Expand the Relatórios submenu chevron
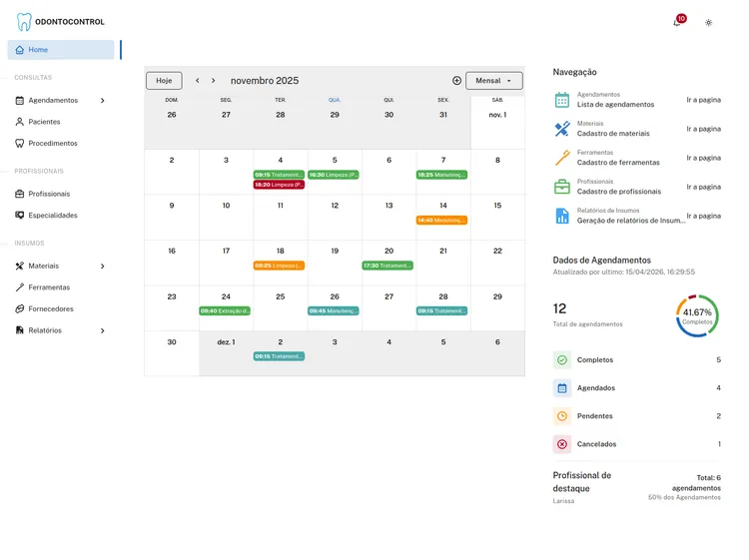 [102, 330]
